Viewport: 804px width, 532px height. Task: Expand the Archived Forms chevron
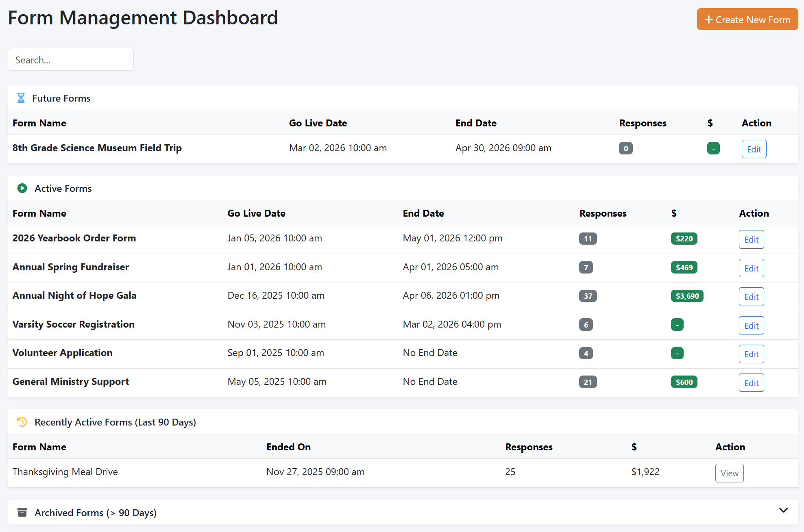click(x=783, y=510)
